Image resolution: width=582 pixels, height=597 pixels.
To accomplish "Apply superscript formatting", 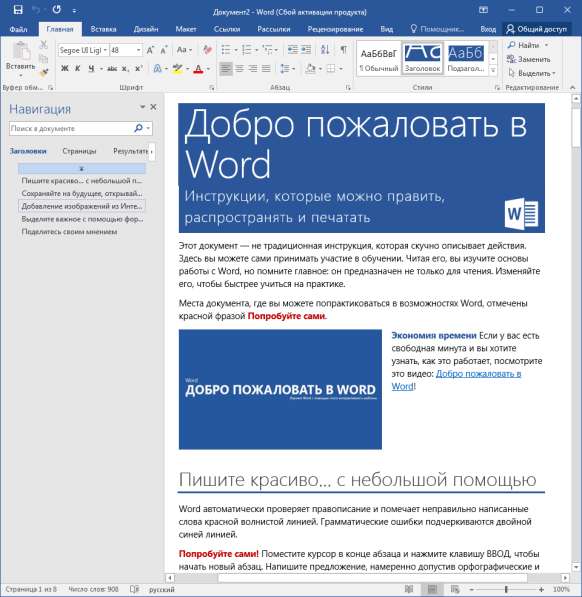I will (x=139, y=69).
